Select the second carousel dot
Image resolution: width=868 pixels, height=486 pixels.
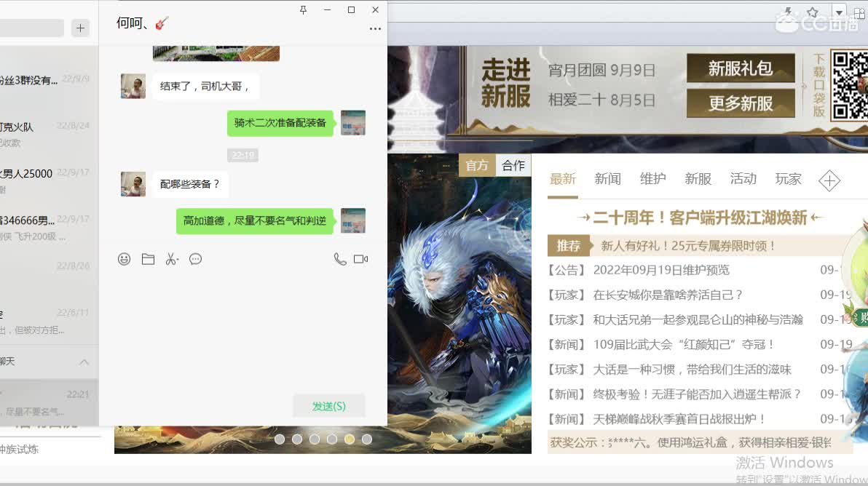pos(297,439)
